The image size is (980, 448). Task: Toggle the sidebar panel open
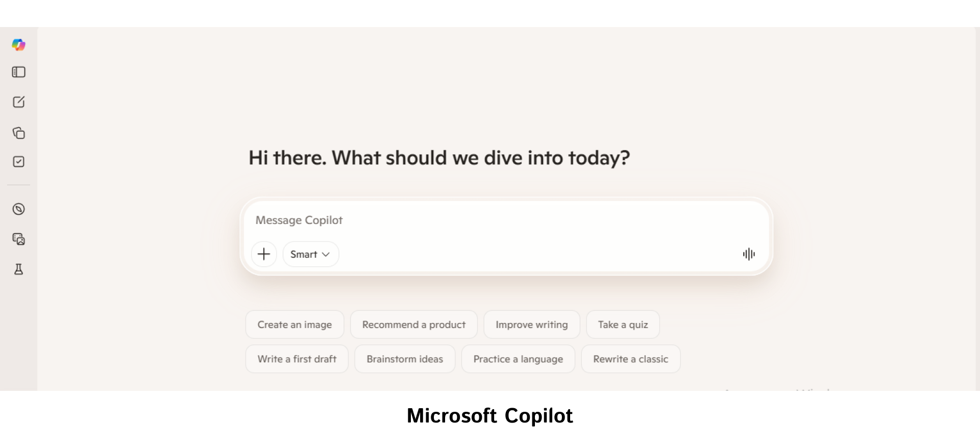pos(19,72)
